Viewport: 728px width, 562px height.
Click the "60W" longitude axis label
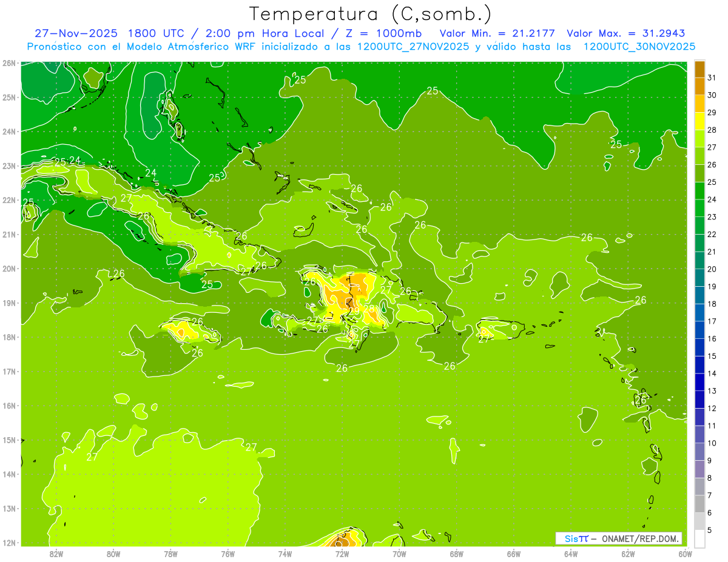pos(686,554)
